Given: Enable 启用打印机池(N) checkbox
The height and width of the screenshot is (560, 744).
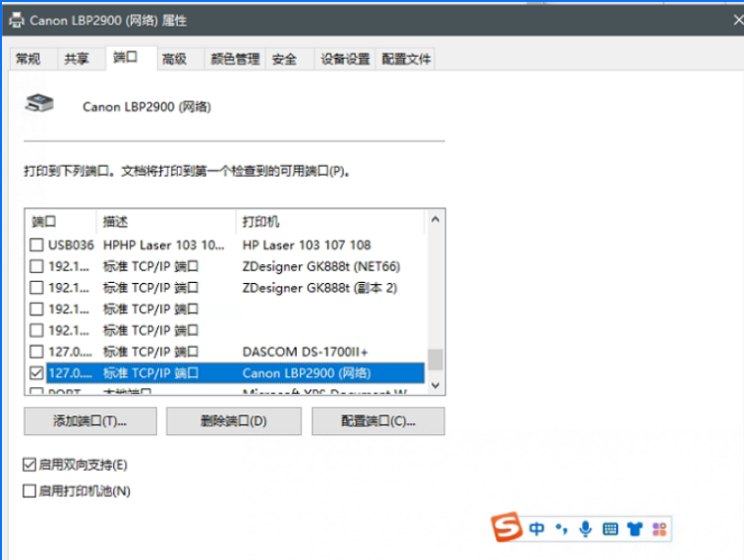Looking at the screenshot, I should pos(29,491).
